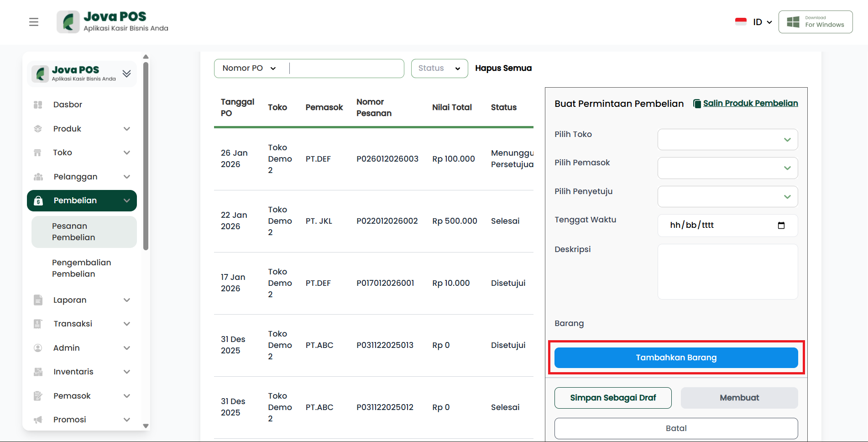Open Salin Produk Pembelian link
The width and height of the screenshot is (868, 442).
tap(750, 103)
